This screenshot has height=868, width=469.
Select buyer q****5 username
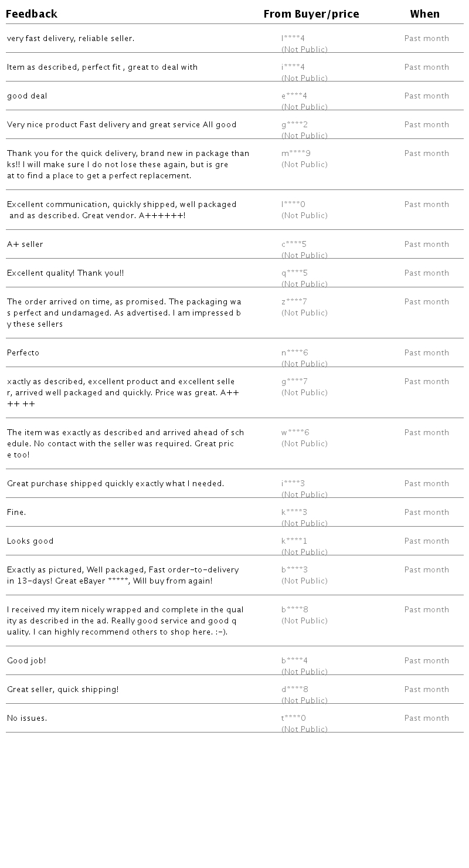294,273
